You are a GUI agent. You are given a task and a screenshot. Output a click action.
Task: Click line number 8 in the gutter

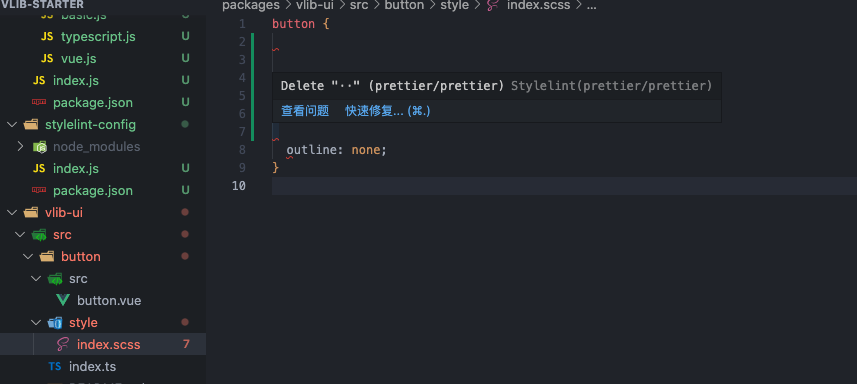tap(242, 150)
